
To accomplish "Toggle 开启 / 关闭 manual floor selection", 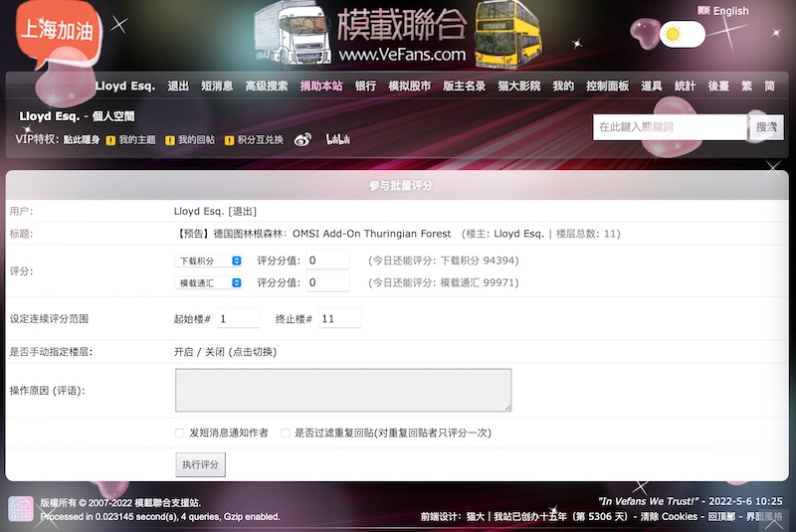I will point(225,351).
